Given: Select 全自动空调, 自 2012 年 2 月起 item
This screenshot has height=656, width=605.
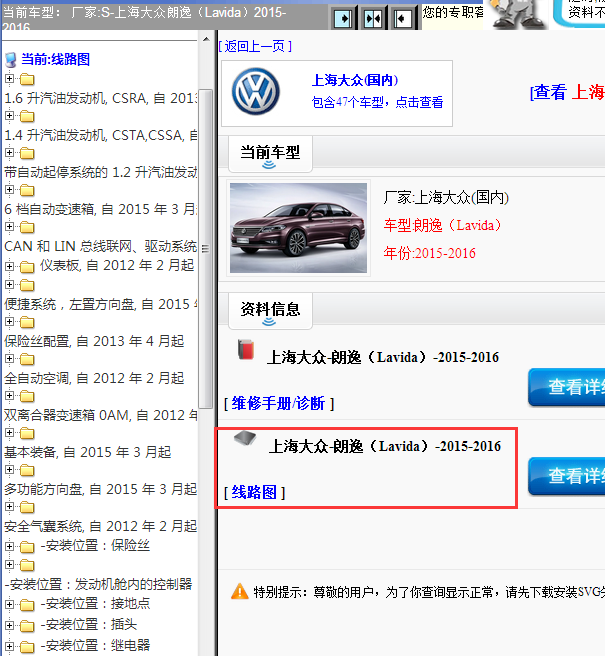Looking at the screenshot, I should [94, 378].
